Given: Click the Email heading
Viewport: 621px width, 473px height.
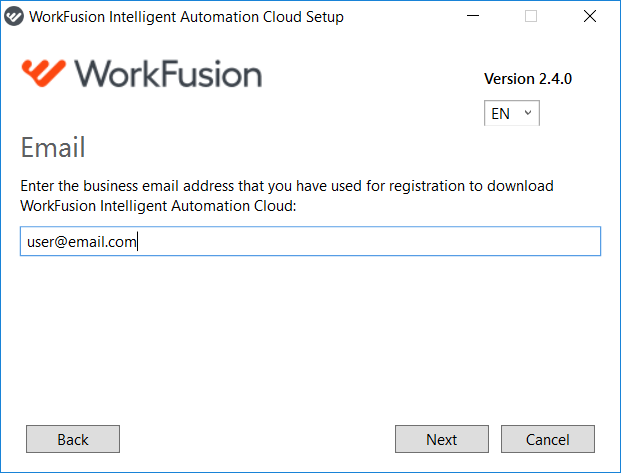Looking at the screenshot, I should tap(53, 147).
